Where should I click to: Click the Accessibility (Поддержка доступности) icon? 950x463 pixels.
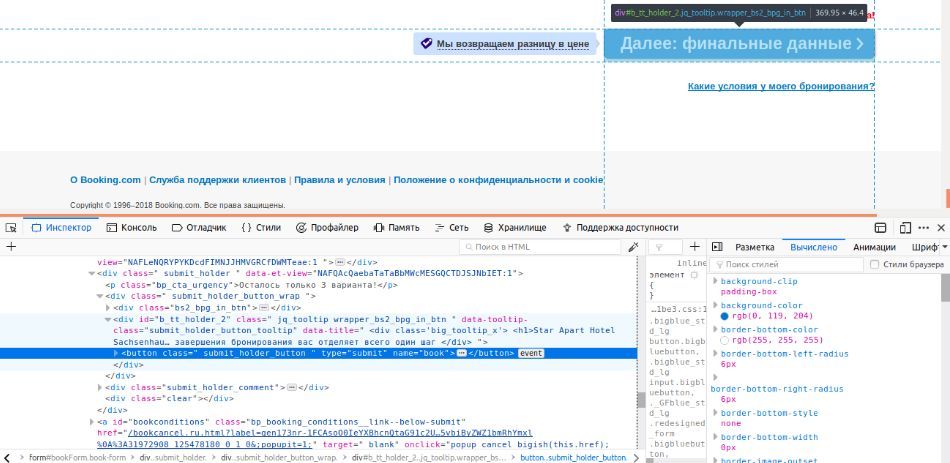[567, 228]
